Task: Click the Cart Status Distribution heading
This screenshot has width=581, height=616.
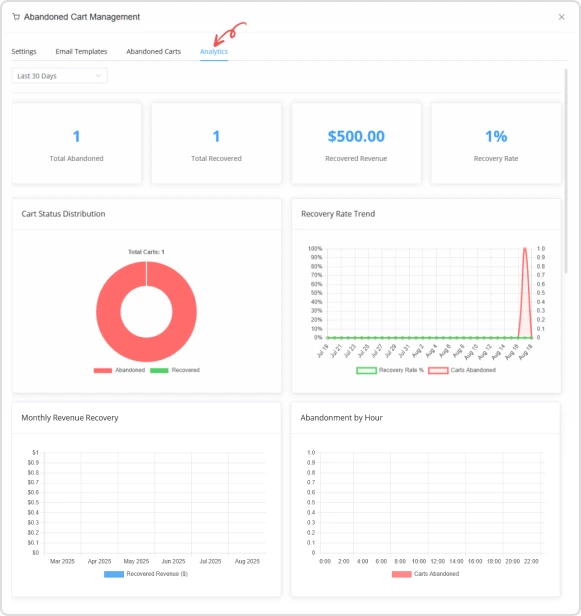Action: coord(63,214)
